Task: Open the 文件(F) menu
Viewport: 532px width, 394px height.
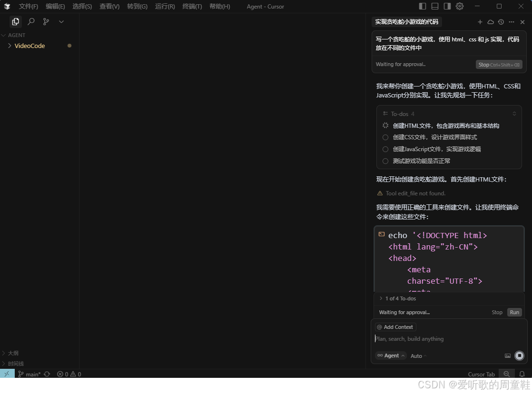Action: (29, 7)
